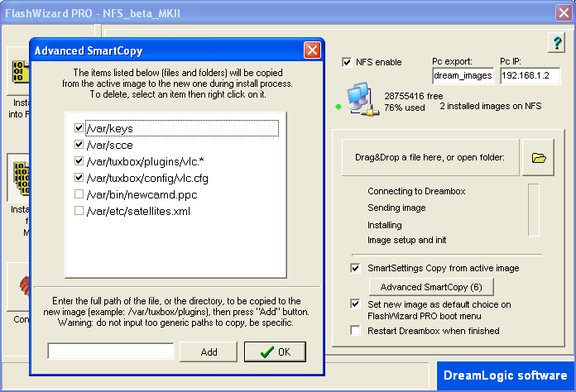This screenshot has width=576, height=392.
Task: Open Advanced SmartCopy (6) button
Action: pyautogui.click(x=431, y=287)
